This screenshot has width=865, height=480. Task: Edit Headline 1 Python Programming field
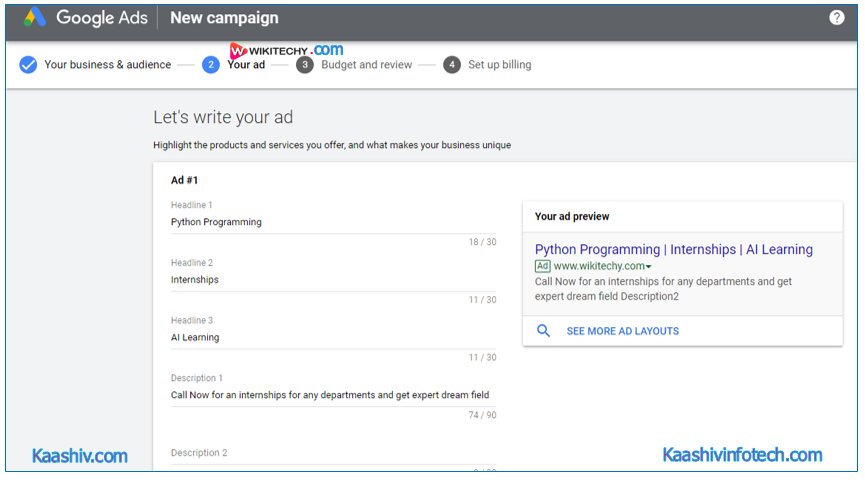pyautogui.click(x=333, y=222)
